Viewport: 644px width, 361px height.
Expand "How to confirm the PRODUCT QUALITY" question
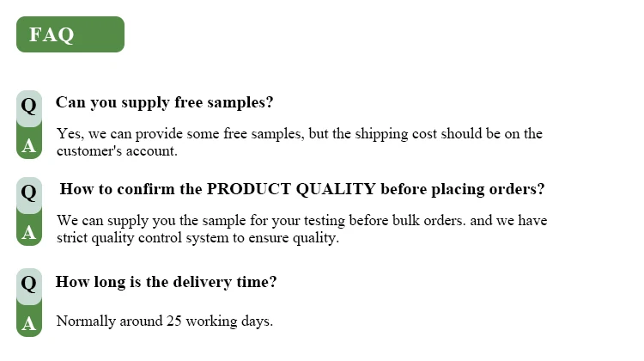(x=302, y=189)
